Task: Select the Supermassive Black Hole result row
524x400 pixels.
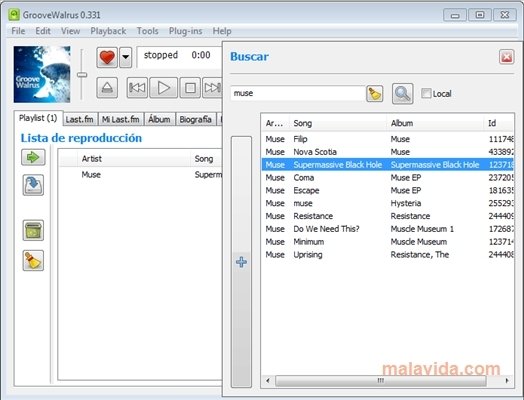Action: tap(388, 165)
